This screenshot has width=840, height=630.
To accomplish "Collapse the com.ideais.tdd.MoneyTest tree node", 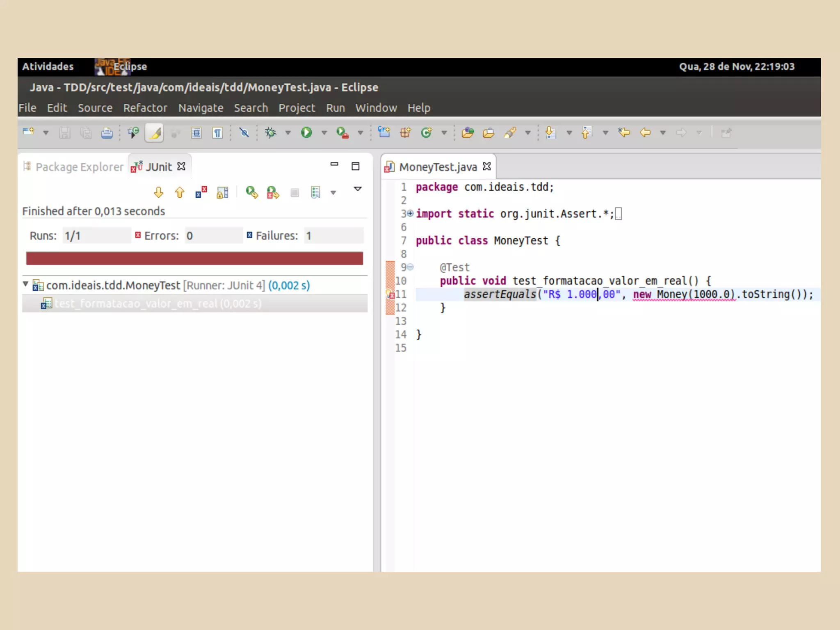I will click(25, 284).
